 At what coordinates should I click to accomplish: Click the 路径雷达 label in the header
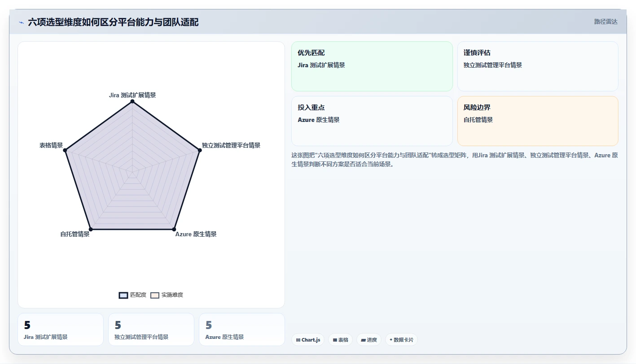click(605, 22)
